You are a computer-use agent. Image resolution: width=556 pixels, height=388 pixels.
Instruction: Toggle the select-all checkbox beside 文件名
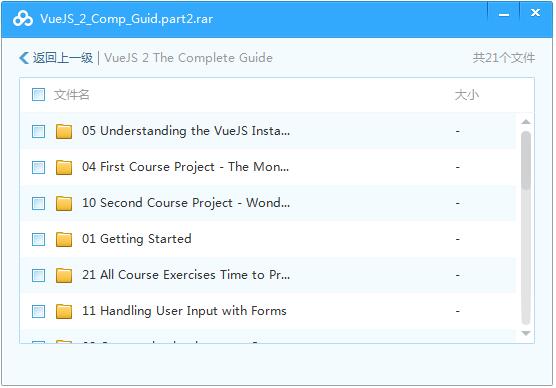(38, 95)
